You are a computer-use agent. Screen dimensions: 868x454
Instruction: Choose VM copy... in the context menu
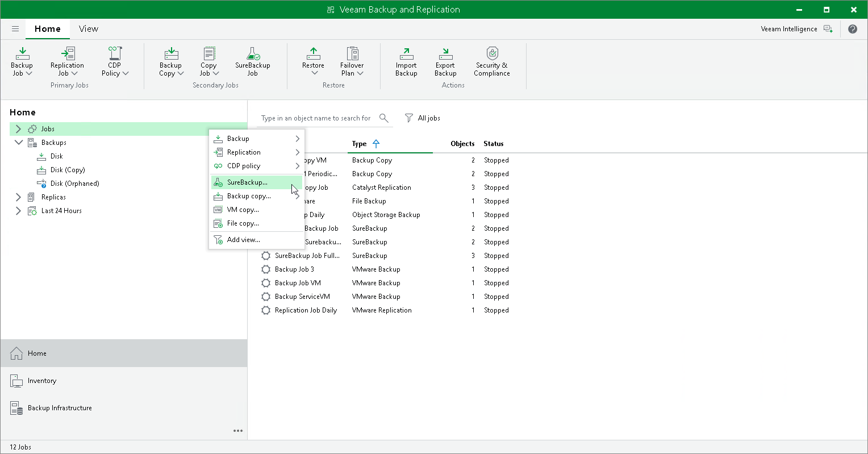[x=257, y=210]
